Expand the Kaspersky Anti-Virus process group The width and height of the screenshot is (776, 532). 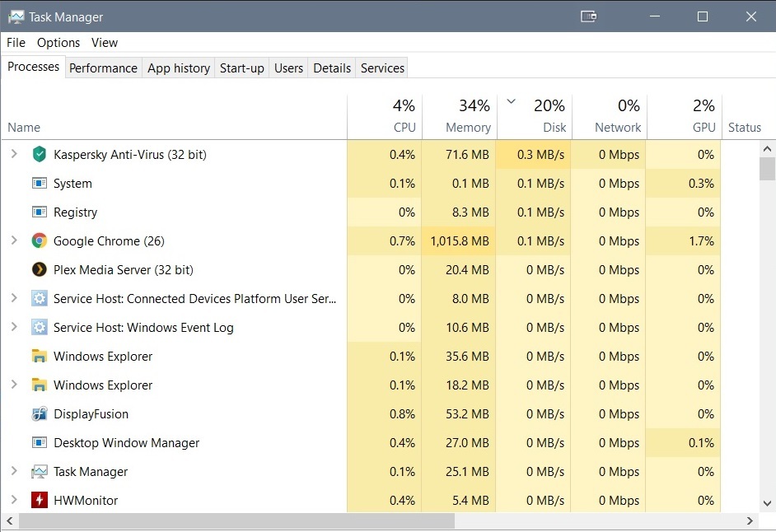pos(14,155)
